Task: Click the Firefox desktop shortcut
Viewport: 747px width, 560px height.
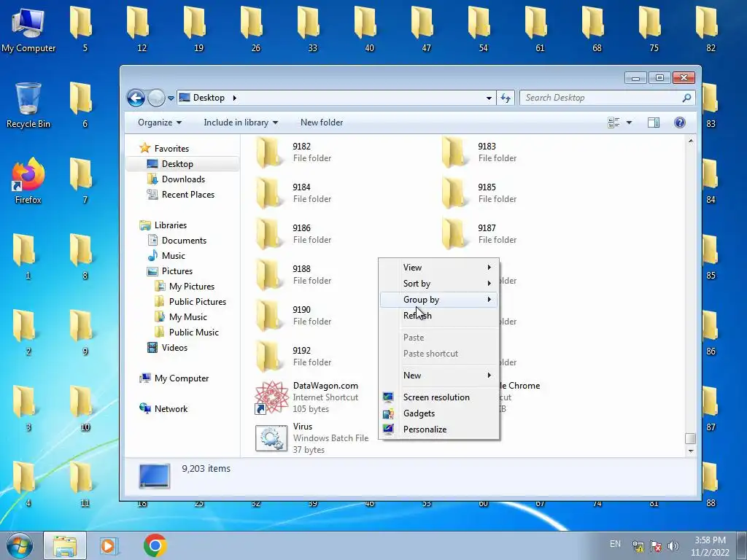Action: point(28,181)
